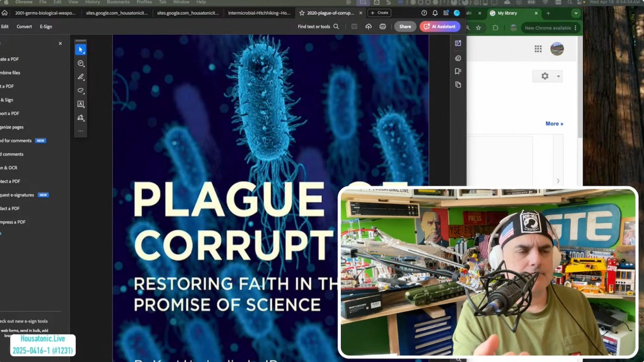
Task: Choose Combine files tool
Action: (10, 73)
